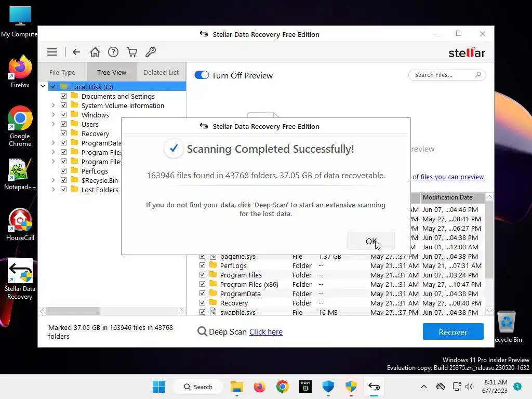The height and width of the screenshot is (399, 532).
Task: Expand the ProgramData tree node
Action: (54, 143)
